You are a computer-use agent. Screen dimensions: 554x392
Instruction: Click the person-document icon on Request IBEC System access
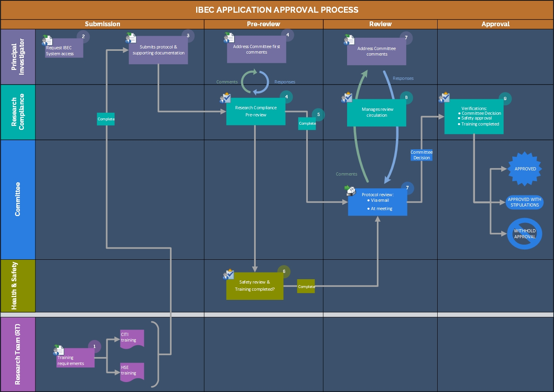47,40
